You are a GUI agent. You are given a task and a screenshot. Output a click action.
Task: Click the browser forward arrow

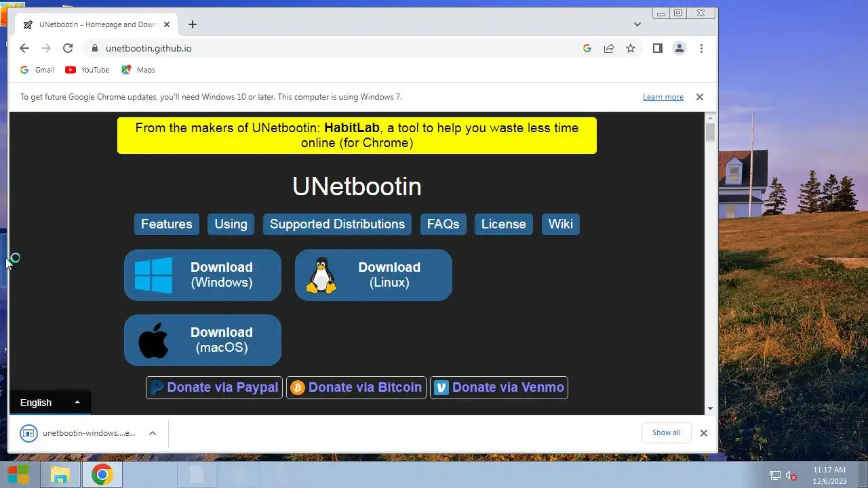click(46, 48)
